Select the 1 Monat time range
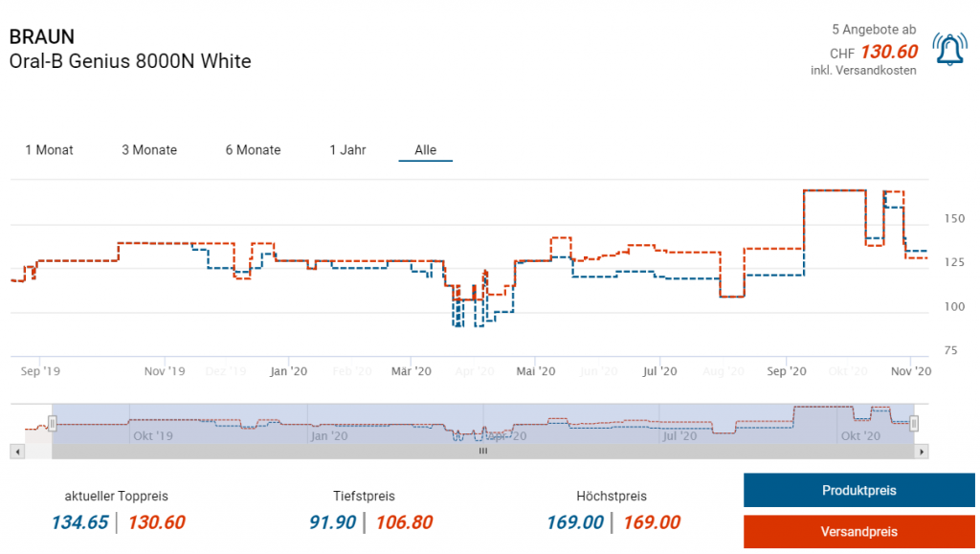The image size is (980, 554). (x=49, y=150)
